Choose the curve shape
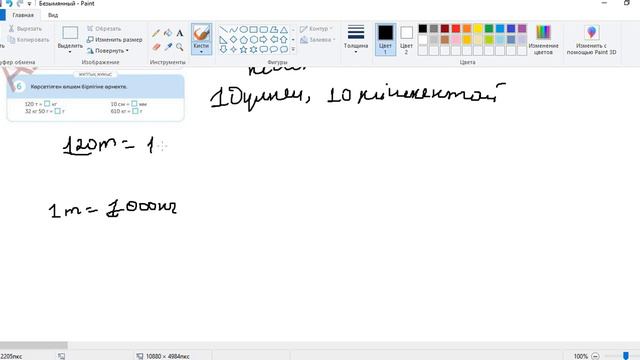640x360 pixels. 233,30
